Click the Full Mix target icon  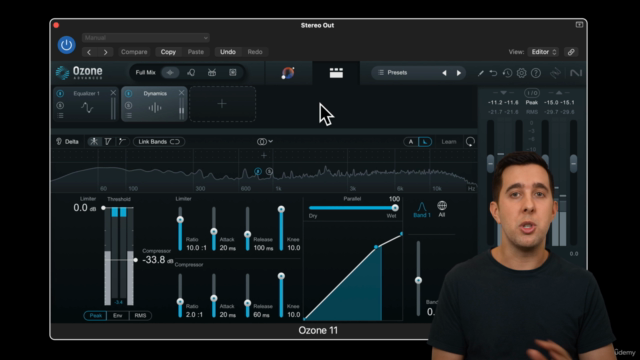coord(170,73)
